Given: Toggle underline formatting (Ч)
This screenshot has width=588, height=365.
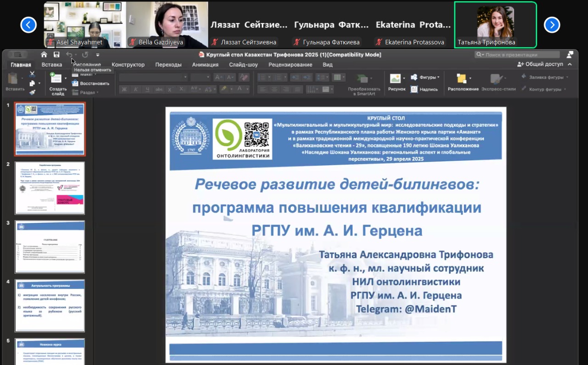Looking at the screenshot, I should click(x=147, y=88).
